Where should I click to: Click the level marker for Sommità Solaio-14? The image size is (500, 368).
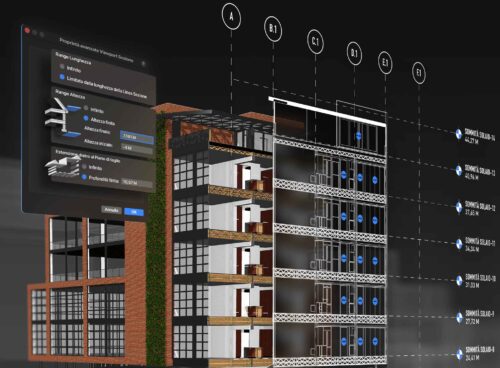[x=459, y=133]
